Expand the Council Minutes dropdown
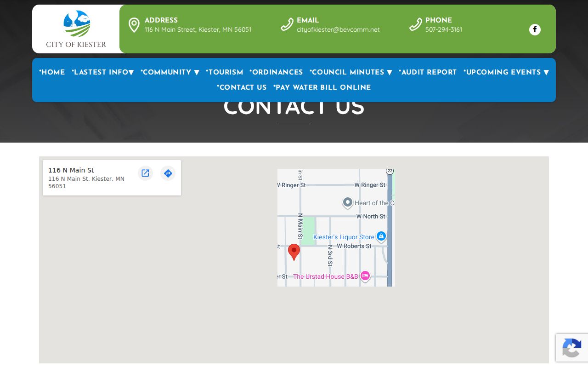Viewport: 588px width, 368px height. coord(351,73)
